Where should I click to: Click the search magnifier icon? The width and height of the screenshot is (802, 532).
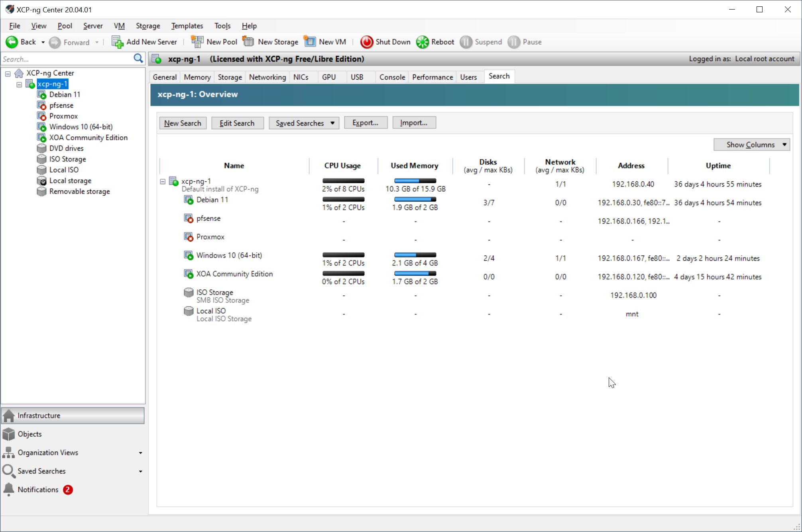(138, 59)
